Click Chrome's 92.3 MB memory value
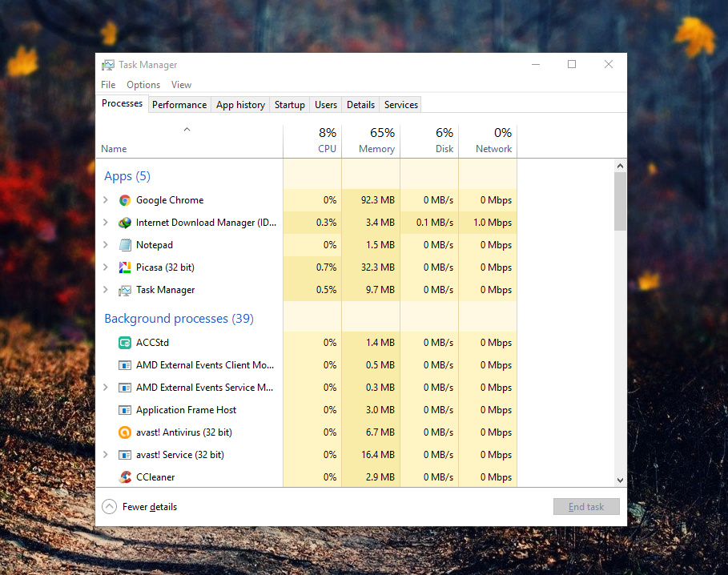The height and width of the screenshot is (575, 728). 378,200
